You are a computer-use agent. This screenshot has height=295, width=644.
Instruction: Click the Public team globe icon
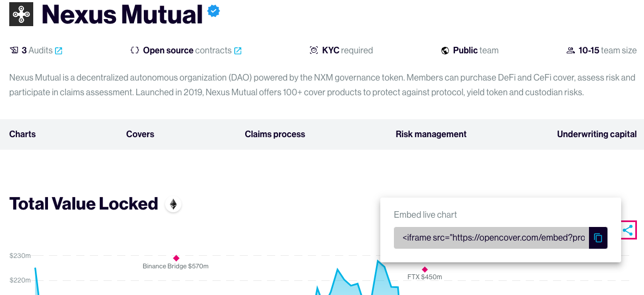(x=445, y=51)
